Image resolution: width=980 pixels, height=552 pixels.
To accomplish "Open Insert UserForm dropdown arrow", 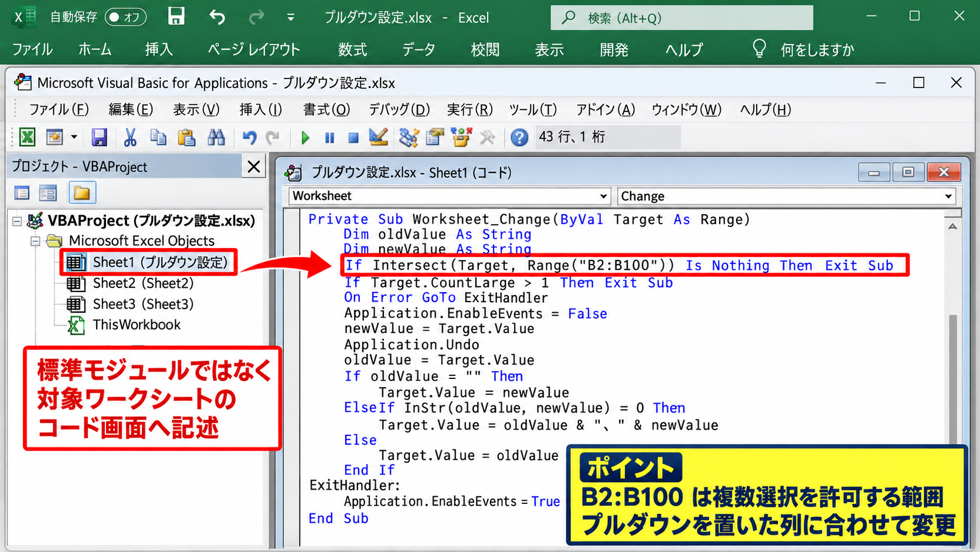I will pos(74,137).
